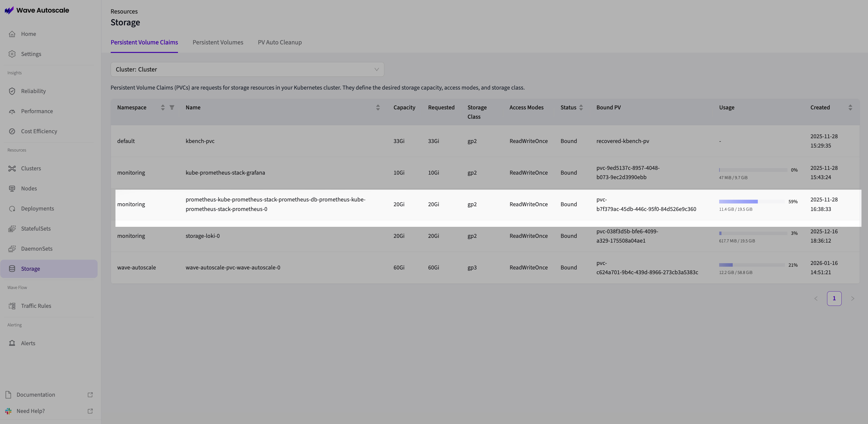This screenshot has height=424, width=868.
Task: Open Home via its house icon
Action: [x=12, y=34]
